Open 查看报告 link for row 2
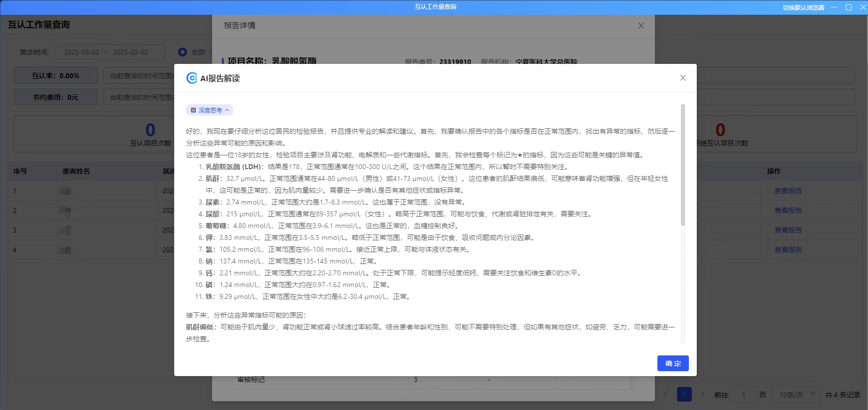 [x=788, y=210]
